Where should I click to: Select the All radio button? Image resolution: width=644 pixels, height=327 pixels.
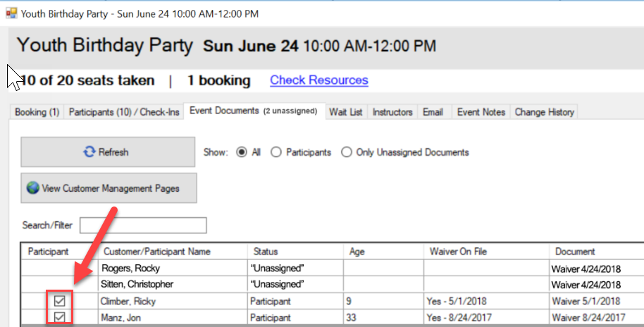click(x=242, y=152)
